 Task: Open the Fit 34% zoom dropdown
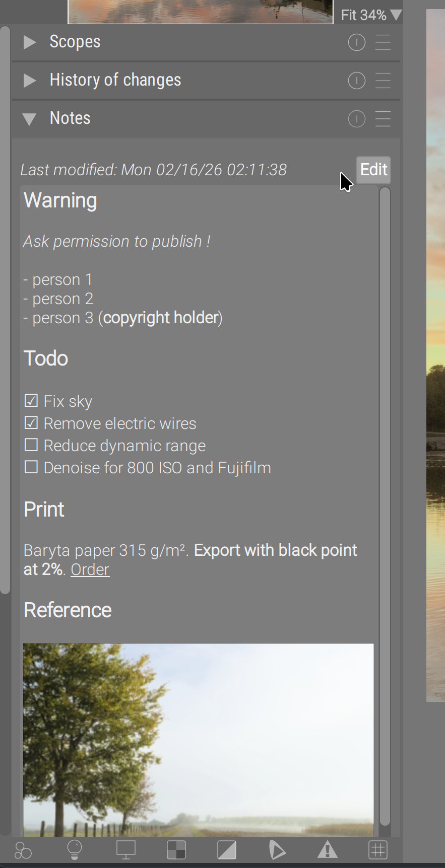click(370, 15)
